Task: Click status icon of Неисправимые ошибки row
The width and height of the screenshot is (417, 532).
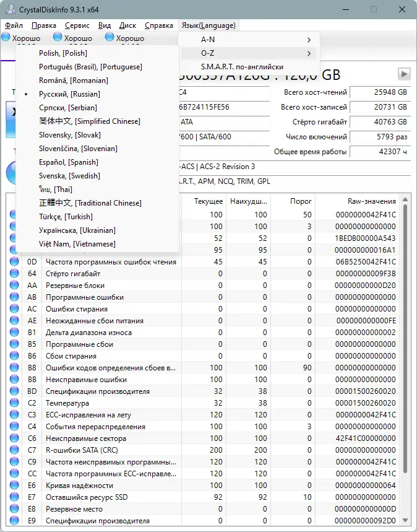Action: point(14,379)
